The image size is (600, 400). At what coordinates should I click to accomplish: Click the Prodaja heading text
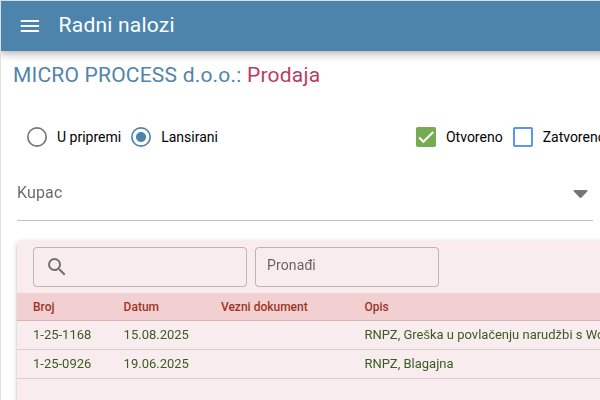click(283, 75)
